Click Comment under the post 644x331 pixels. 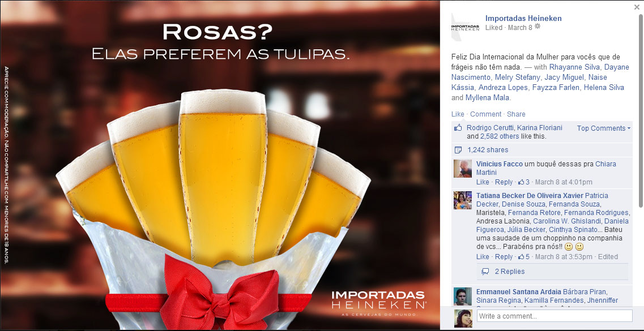[486, 114]
